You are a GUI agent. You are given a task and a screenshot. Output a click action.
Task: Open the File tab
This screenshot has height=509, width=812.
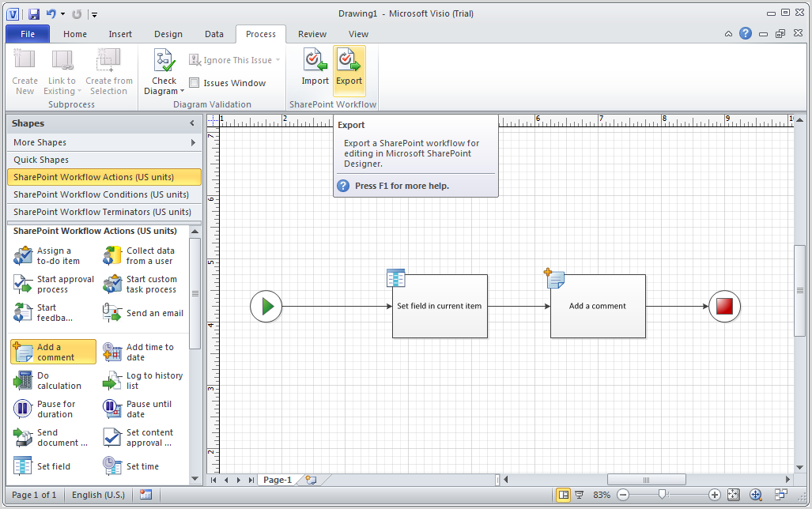(x=28, y=34)
